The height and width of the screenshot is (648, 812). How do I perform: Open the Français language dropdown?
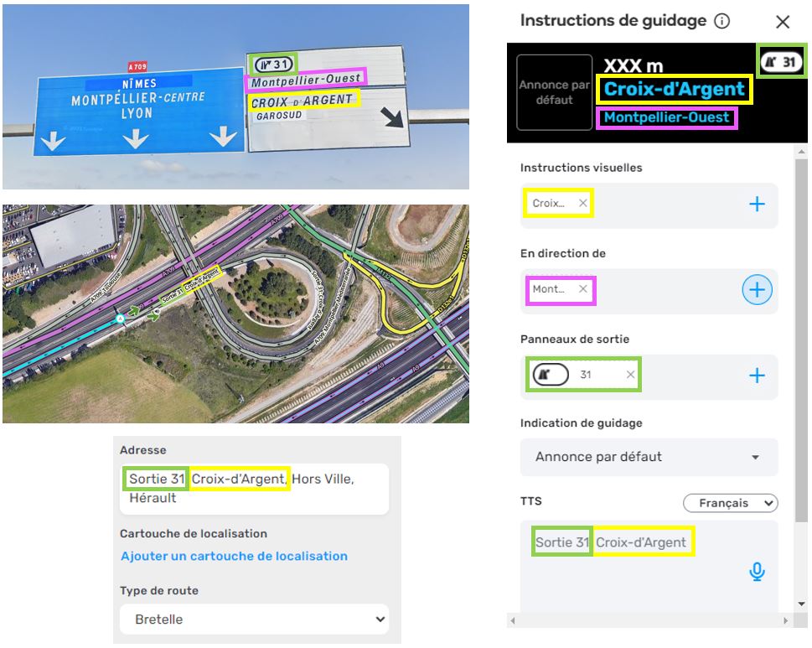(731, 503)
